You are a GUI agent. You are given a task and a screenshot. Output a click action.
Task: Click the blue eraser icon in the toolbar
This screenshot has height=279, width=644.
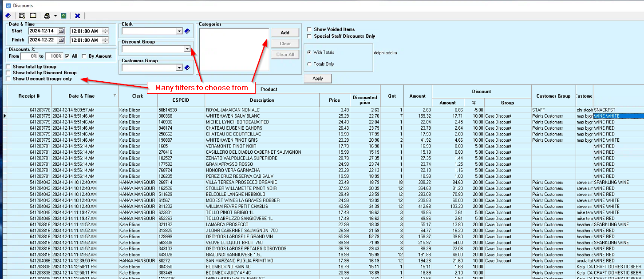tap(8, 16)
